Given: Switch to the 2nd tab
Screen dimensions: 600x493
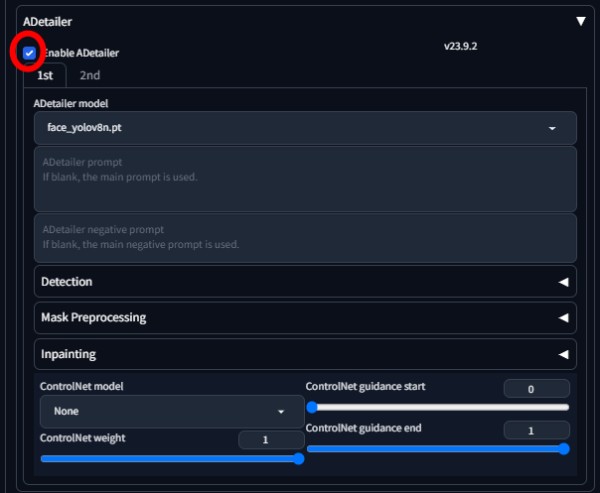Looking at the screenshot, I should pos(90,75).
